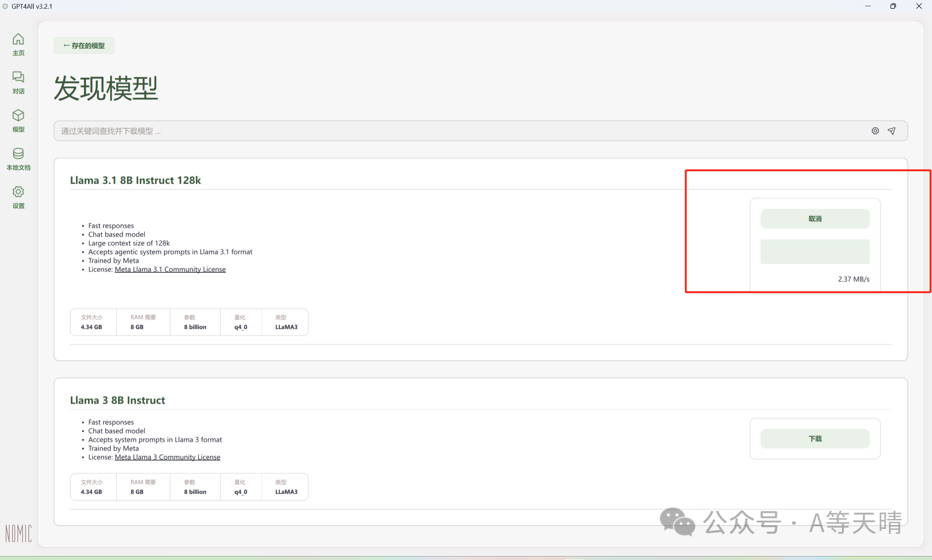The width and height of the screenshot is (932, 560).
Task: Cancel the Llama 3.1 8B download
Action: point(815,218)
